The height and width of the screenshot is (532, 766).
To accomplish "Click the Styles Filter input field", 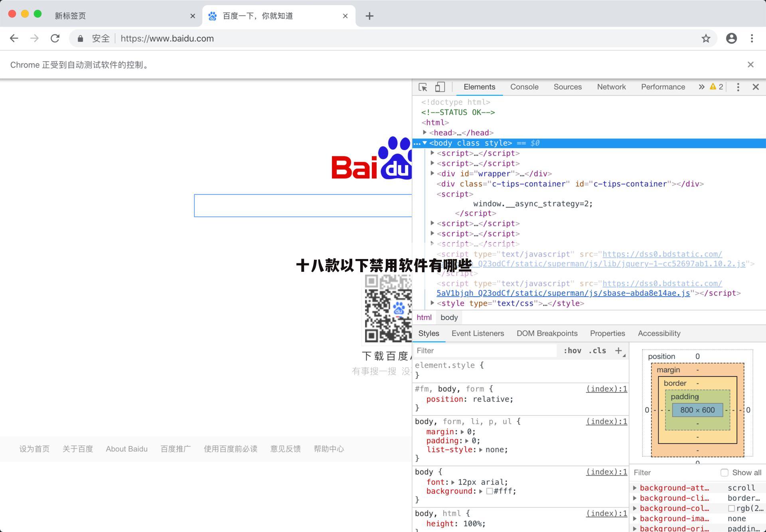I will click(x=485, y=350).
